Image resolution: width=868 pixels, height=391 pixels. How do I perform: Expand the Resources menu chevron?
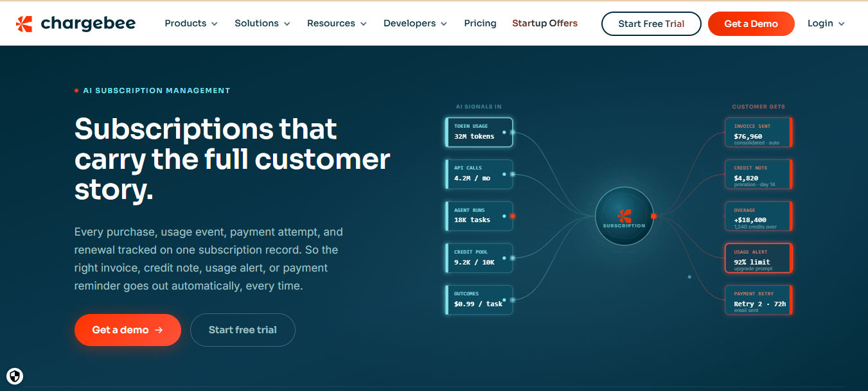pos(364,24)
